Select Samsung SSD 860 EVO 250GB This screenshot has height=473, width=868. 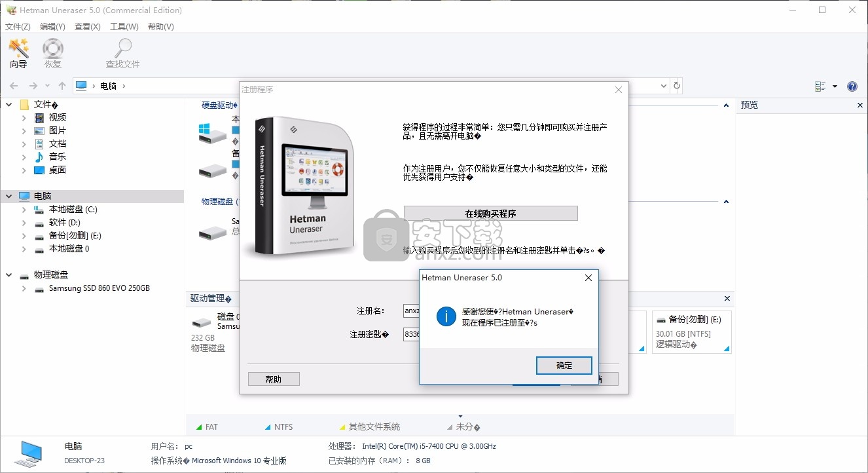coord(99,288)
